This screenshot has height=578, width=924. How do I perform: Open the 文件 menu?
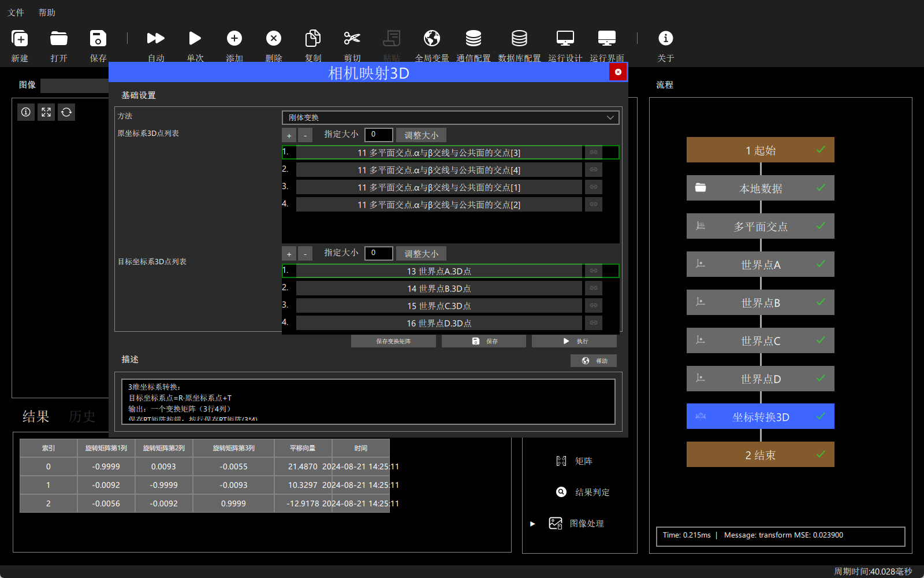16,13
